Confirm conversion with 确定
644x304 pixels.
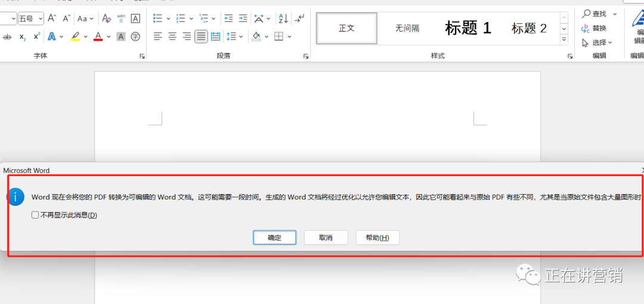pos(274,237)
